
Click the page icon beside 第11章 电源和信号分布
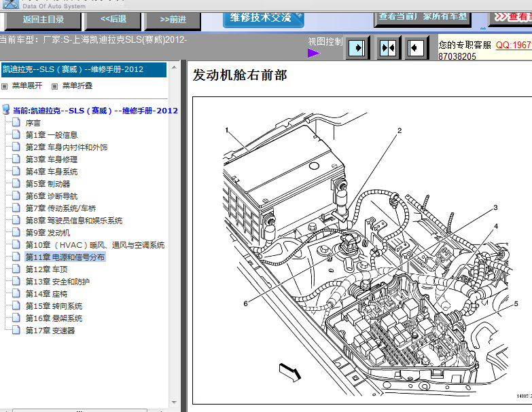click(x=16, y=256)
